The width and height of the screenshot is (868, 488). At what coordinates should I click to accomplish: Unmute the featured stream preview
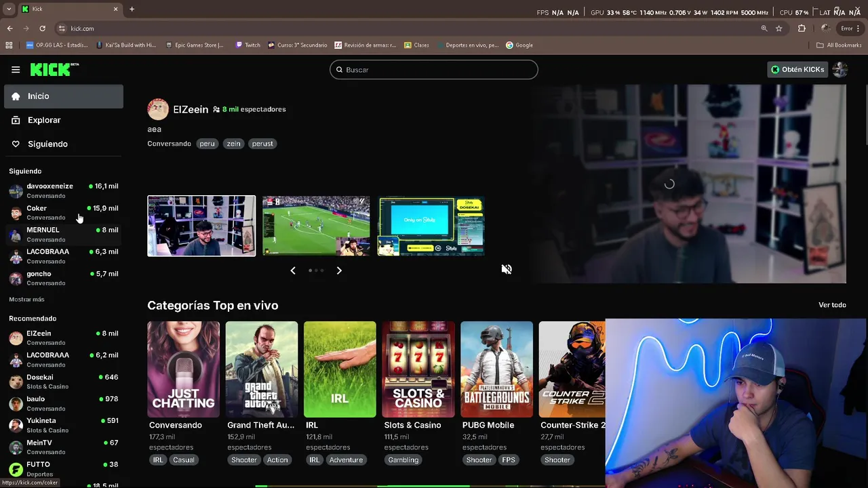(507, 269)
